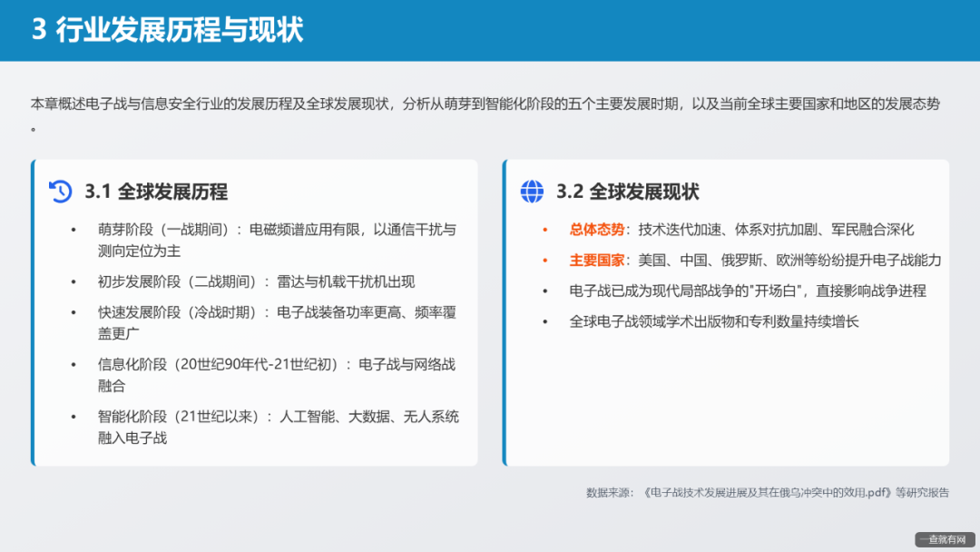Click the orange bullet before 总体态势
980x552 pixels.
click(x=546, y=229)
